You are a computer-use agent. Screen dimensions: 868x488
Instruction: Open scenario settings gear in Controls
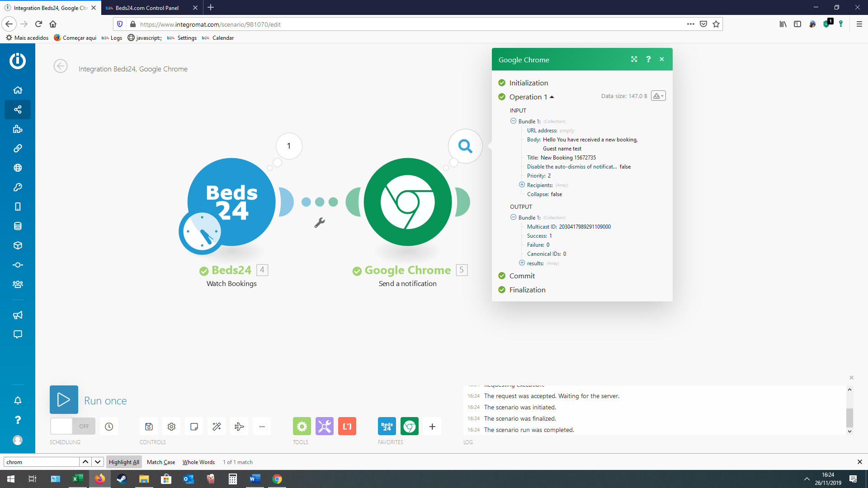pyautogui.click(x=171, y=426)
